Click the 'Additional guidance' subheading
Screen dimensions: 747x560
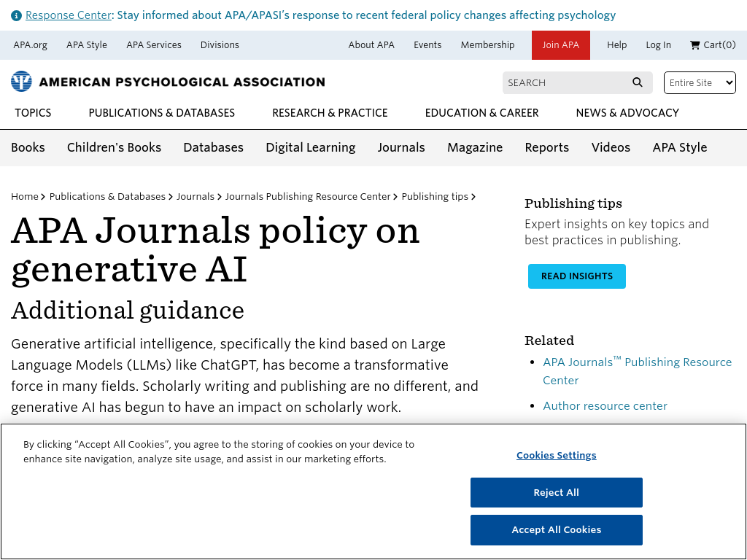pos(128,311)
